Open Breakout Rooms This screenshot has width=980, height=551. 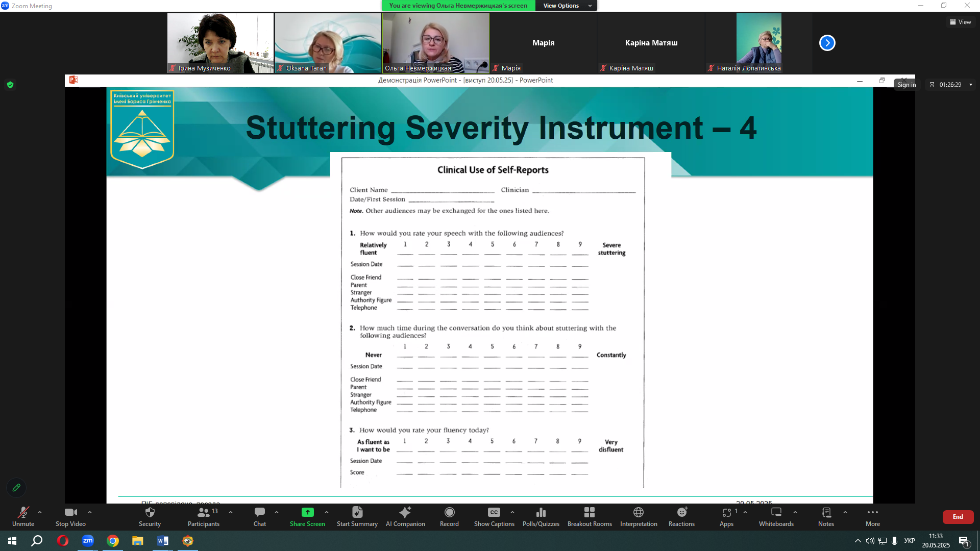590,516
